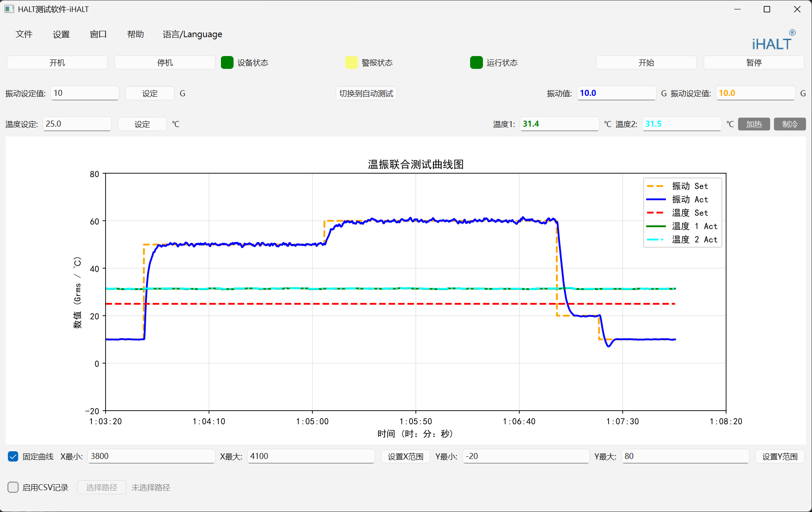Screen dimensions: 812x512
Task: Click the 选择路径 button
Action: (x=102, y=487)
